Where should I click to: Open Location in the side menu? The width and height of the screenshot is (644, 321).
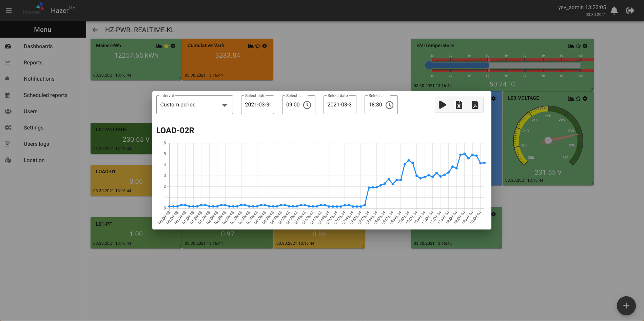click(43, 160)
